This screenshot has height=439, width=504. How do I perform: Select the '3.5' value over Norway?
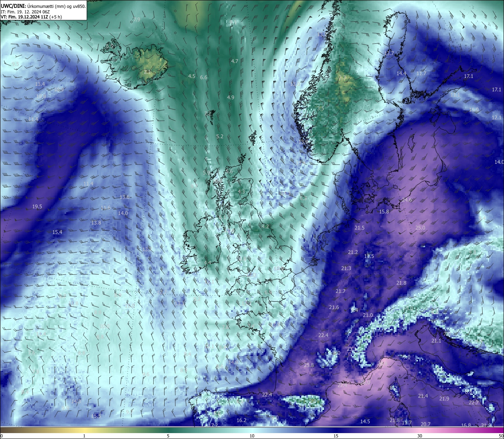[x=321, y=108]
